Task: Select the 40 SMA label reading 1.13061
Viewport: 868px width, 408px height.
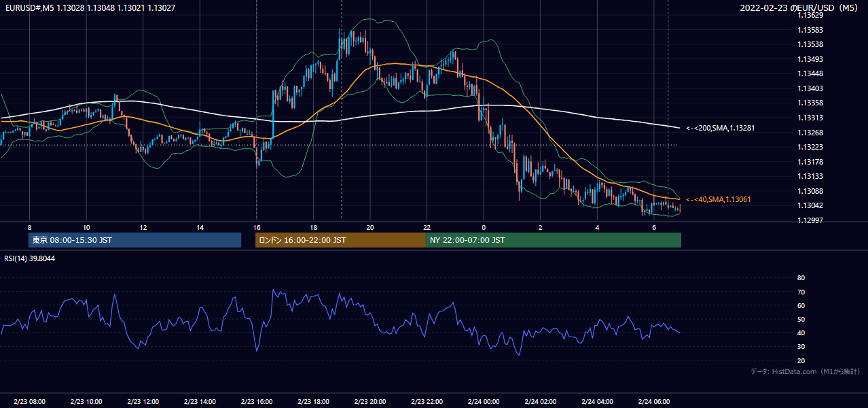Action: coord(719,199)
